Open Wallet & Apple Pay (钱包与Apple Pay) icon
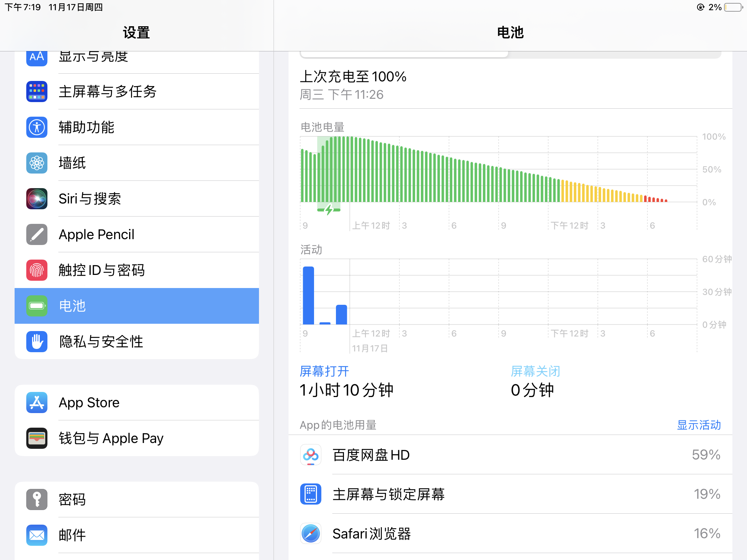The image size is (747, 560). coord(37,438)
